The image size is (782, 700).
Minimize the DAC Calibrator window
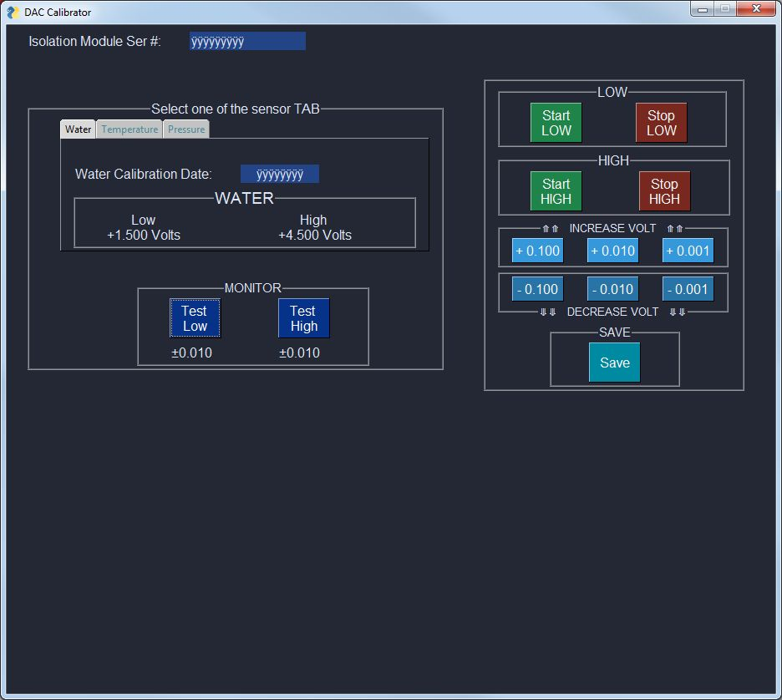click(703, 9)
